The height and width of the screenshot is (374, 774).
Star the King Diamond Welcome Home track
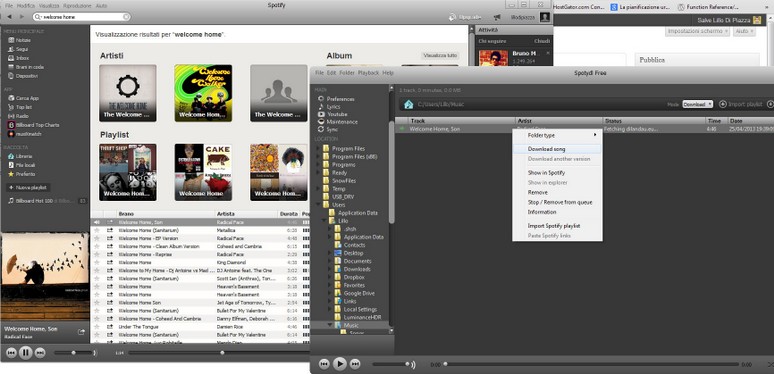point(97,262)
